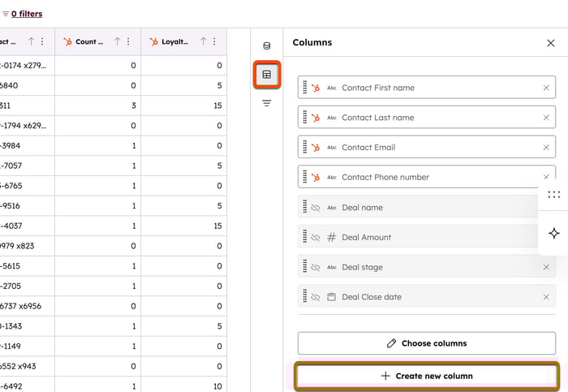This screenshot has height=392, width=568.
Task: Click HubSpot icon on Contact First name
Action: [316, 88]
